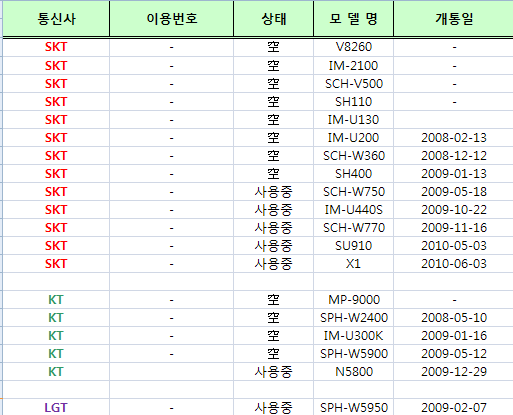Select the LGT carrier cell

(x=56, y=408)
